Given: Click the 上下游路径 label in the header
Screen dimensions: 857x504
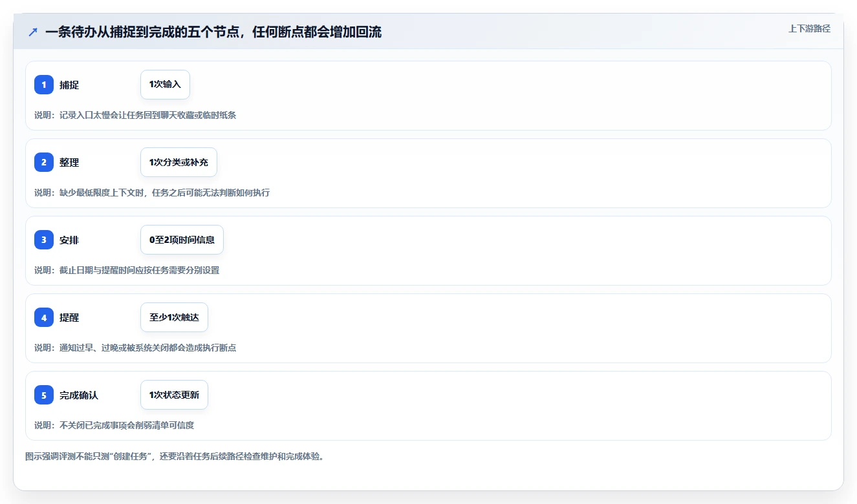Looking at the screenshot, I should (809, 29).
